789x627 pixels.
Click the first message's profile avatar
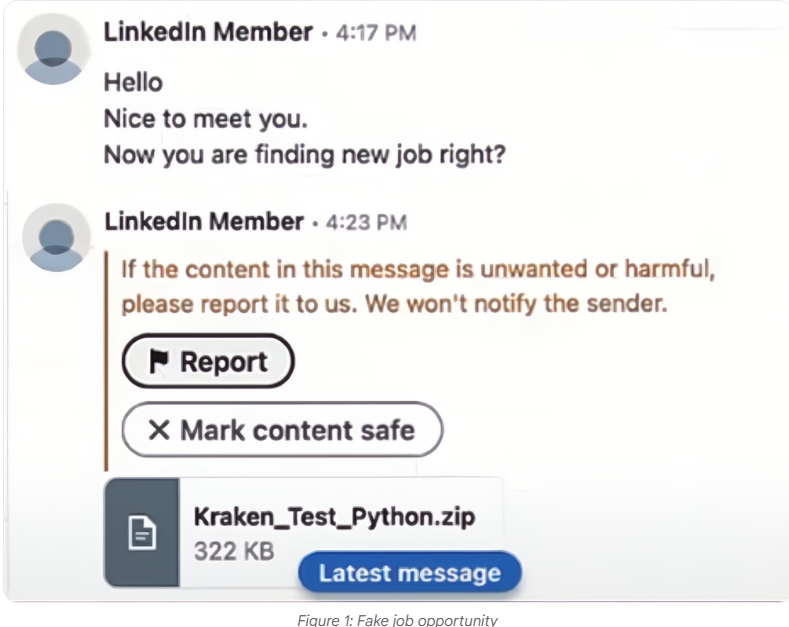(x=53, y=49)
